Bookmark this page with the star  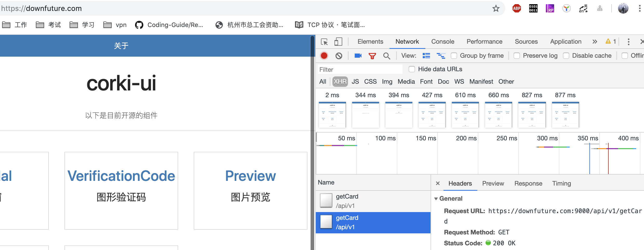496,9
